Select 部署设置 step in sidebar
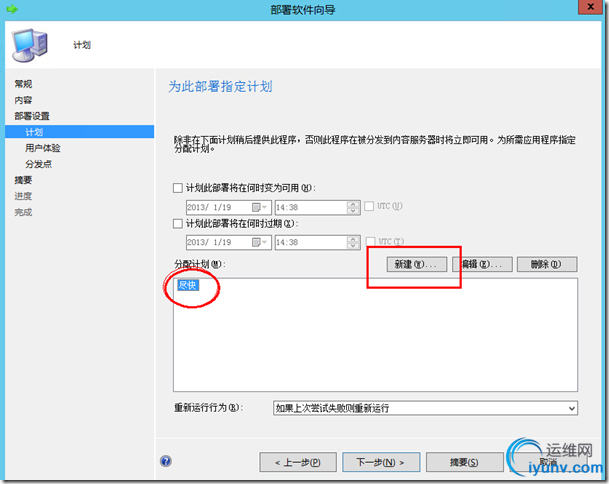 [32, 116]
